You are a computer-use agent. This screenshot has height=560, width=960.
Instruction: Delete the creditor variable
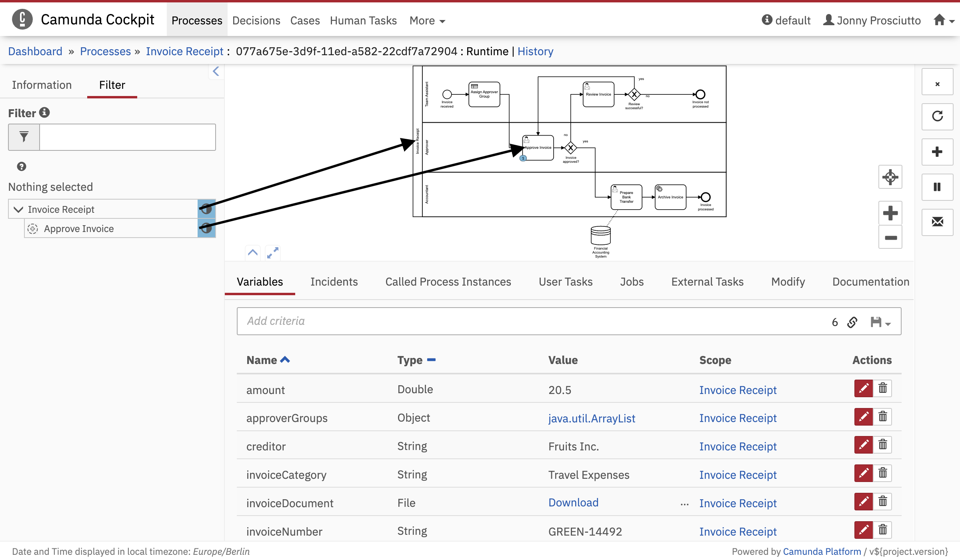(882, 445)
